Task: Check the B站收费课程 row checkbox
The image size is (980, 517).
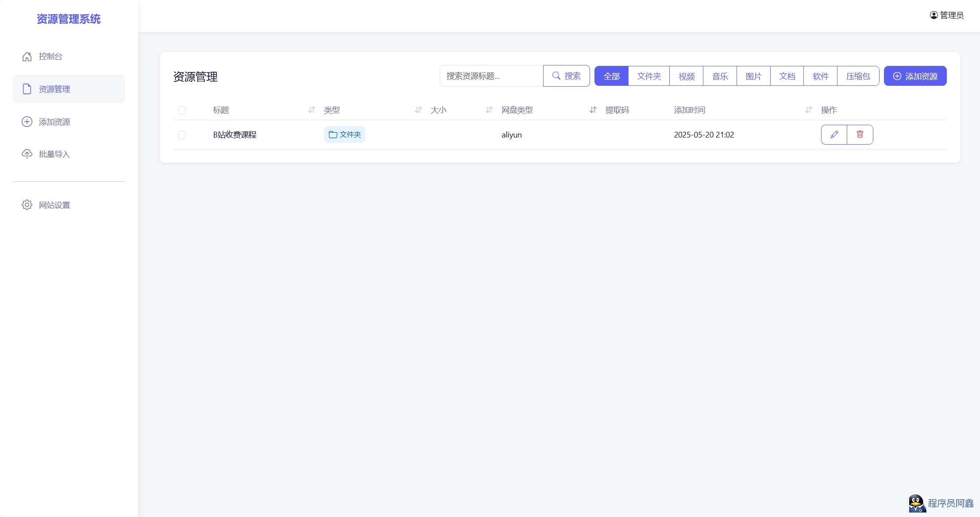Action: tap(181, 135)
